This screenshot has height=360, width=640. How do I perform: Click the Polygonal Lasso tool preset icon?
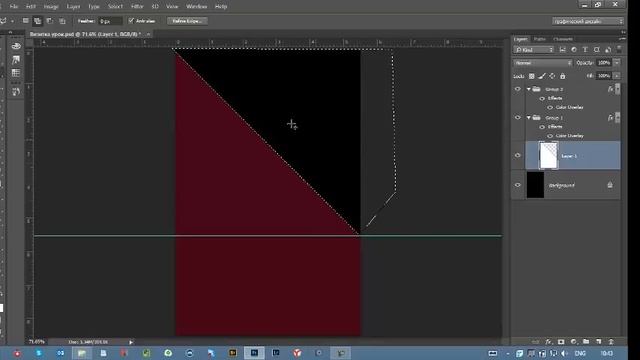pos(4,21)
